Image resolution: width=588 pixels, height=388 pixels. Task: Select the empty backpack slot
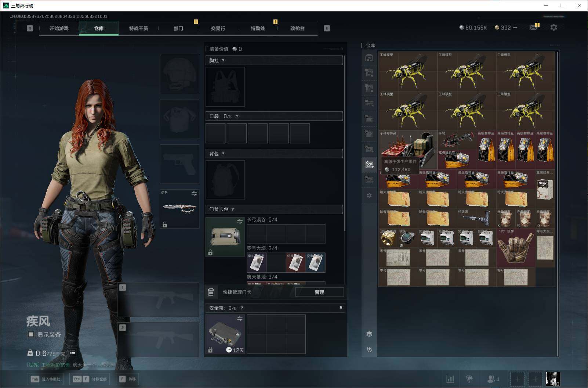pyautogui.click(x=225, y=180)
